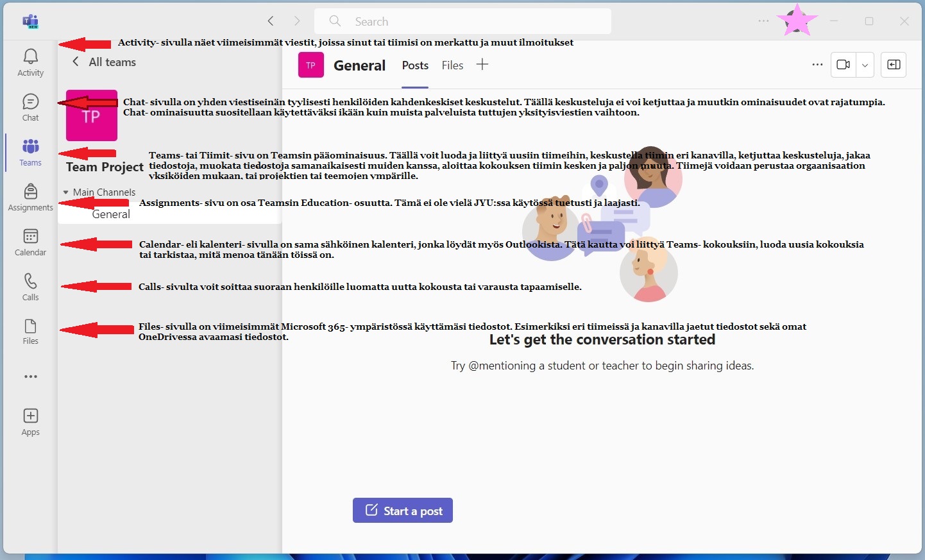This screenshot has height=560, width=925.
Task: Click the Start a post button
Action: pyautogui.click(x=403, y=511)
